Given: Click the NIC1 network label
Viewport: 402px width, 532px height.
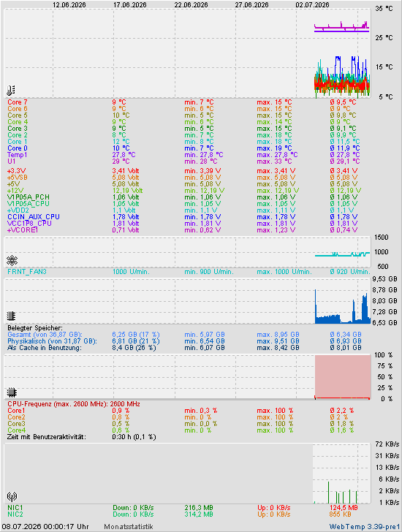Looking at the screenshot, I should (15, 508).
